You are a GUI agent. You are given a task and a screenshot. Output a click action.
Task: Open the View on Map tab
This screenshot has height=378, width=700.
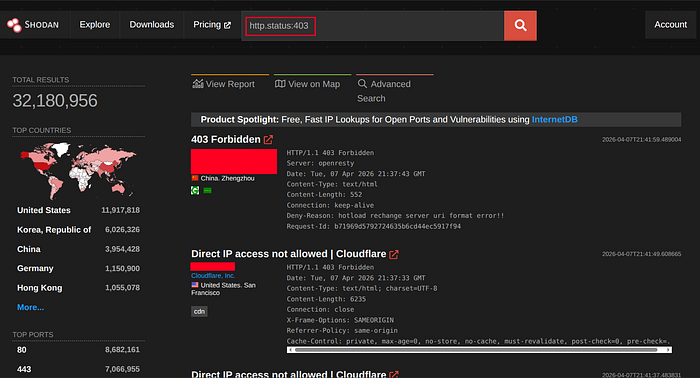(312, 84)
